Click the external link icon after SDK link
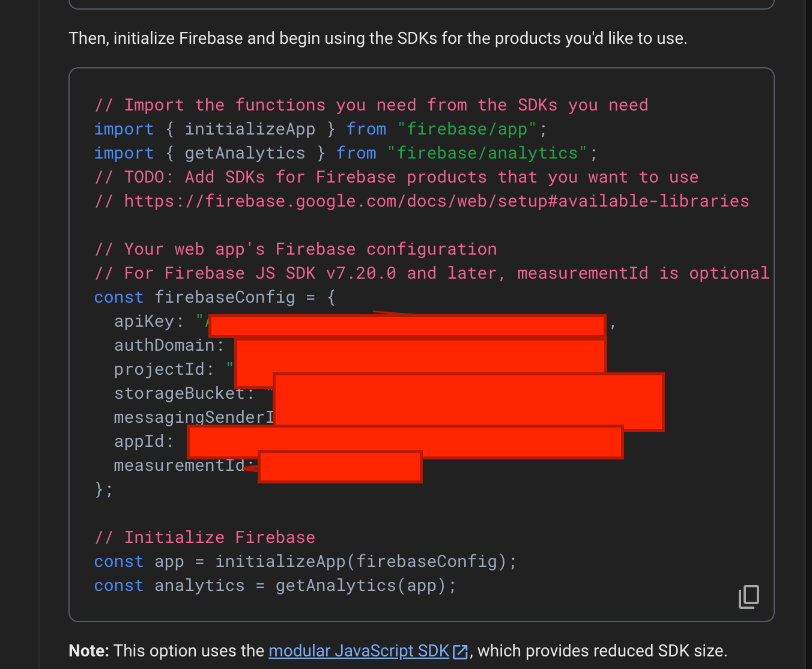 tap(460, 652)
